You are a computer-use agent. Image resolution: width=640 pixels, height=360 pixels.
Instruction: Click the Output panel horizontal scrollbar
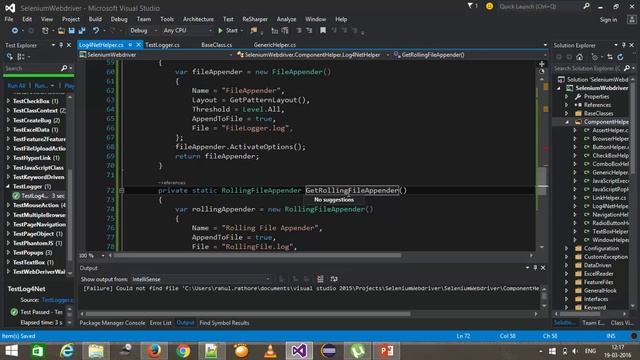point(248,314)
